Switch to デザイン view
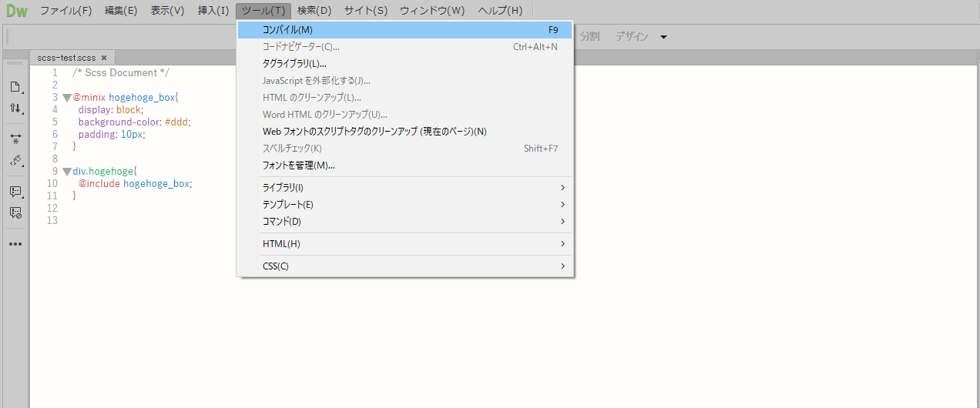 point(632,36)
